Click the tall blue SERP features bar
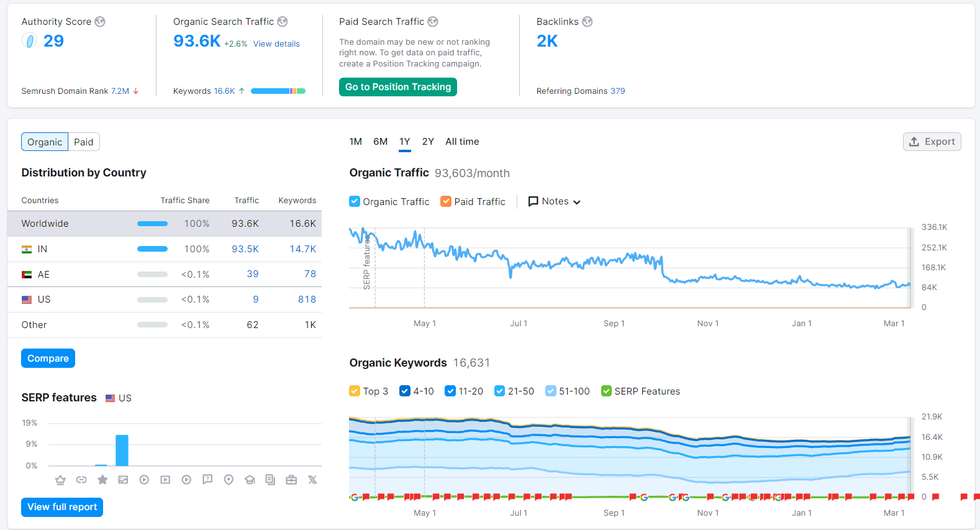980x530 pixels. [122, 450]
